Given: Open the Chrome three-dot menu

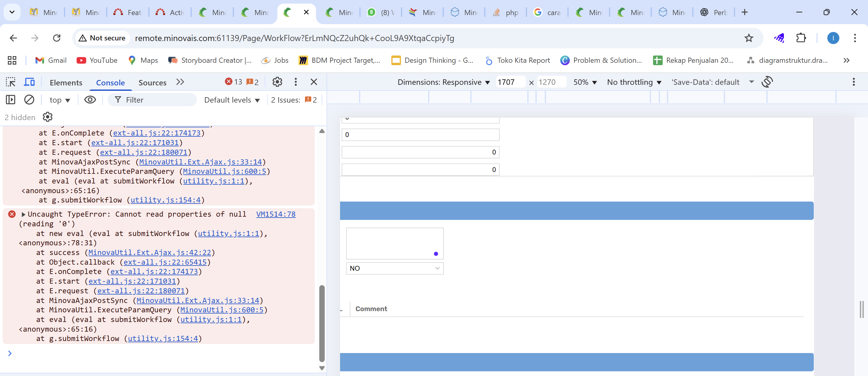Looking at the screenshot, I should 855,38.
